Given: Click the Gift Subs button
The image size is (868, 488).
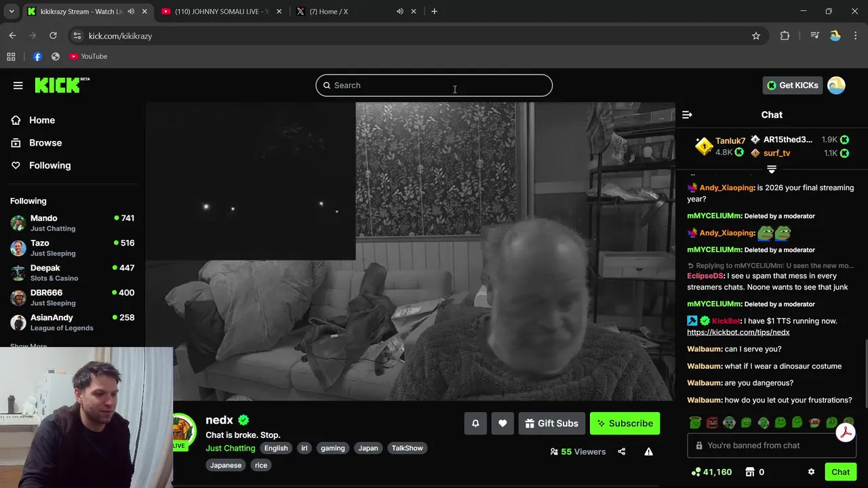Looking at the screenshot, I should point(551,424).
